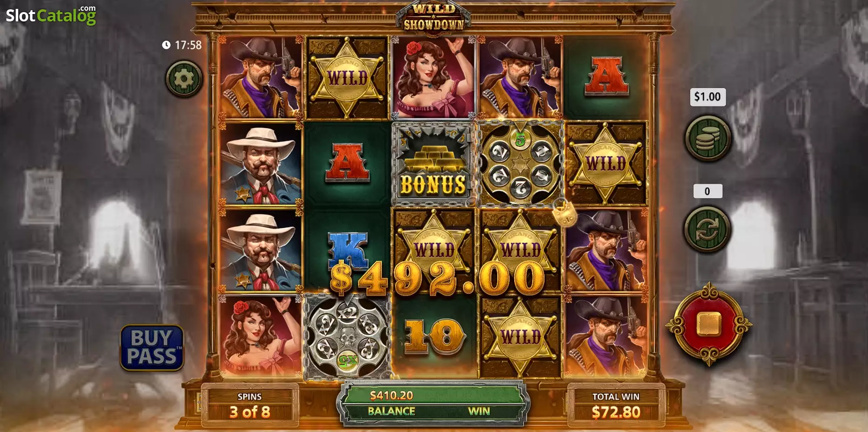
Task: Click the SlotCatalog.com logo
Action: pos(51,15)
